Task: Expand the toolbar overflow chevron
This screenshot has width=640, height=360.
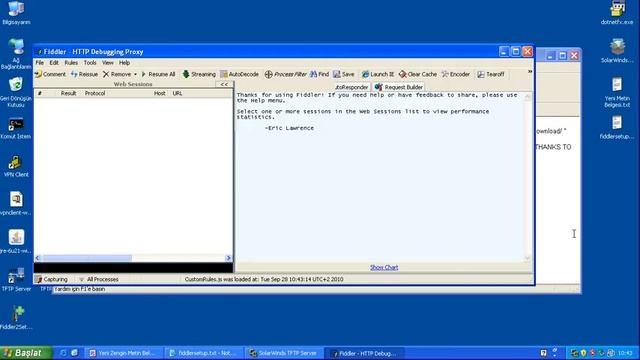Action: point(529,72)
